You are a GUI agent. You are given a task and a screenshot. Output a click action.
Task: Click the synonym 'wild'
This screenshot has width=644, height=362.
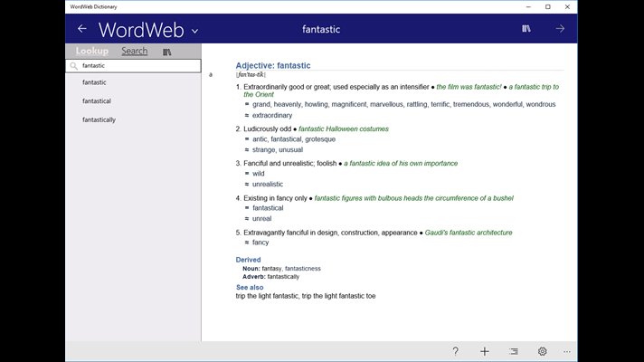[259, 174]
